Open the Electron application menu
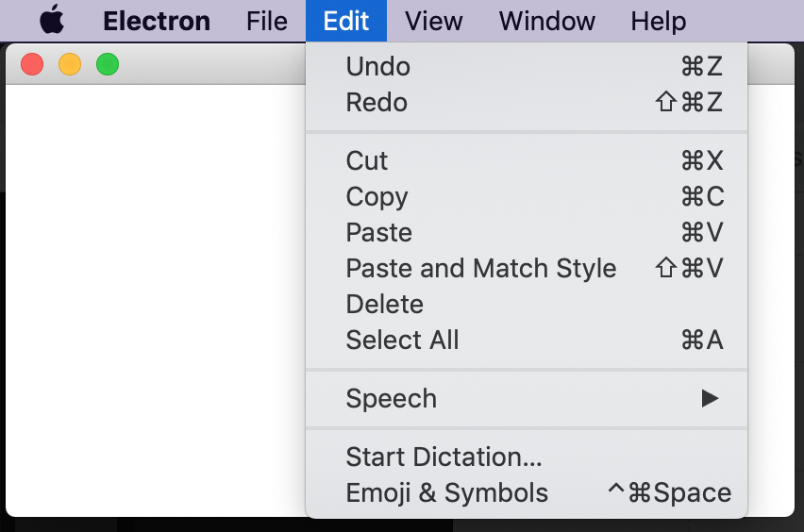804x532 pixels. coord(157,21)
